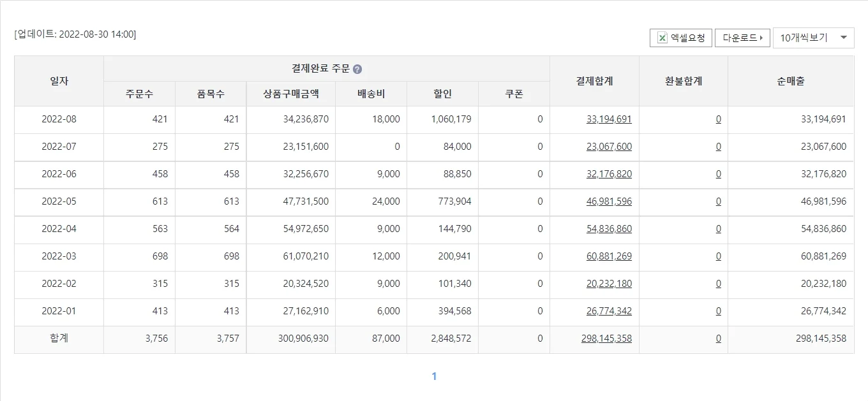The width and height of the screenshot is (868, 401).
Task: Select page 1 in pagination
Action: 434,376
